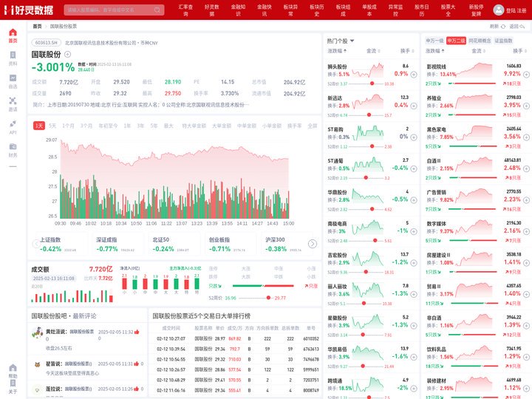
Task: Open 帮助 icon at sidebar bottom
Action: point(13,371)
